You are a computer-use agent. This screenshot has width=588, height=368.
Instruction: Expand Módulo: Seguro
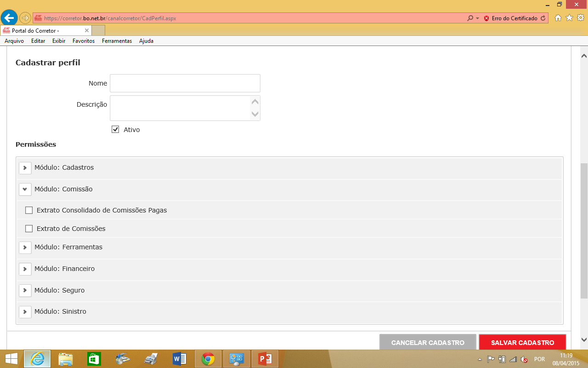coord(25,291)
